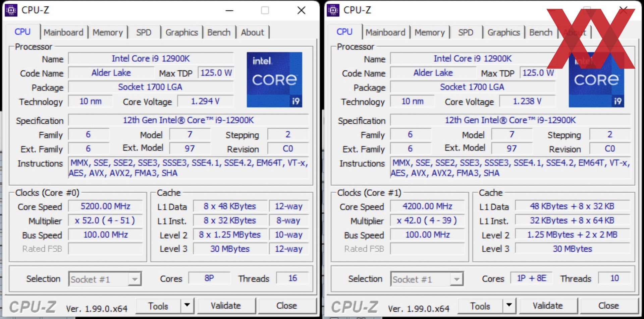Minimize the left CPU-Z window
The width and height of the screenshot is (644, 319).
229,11
